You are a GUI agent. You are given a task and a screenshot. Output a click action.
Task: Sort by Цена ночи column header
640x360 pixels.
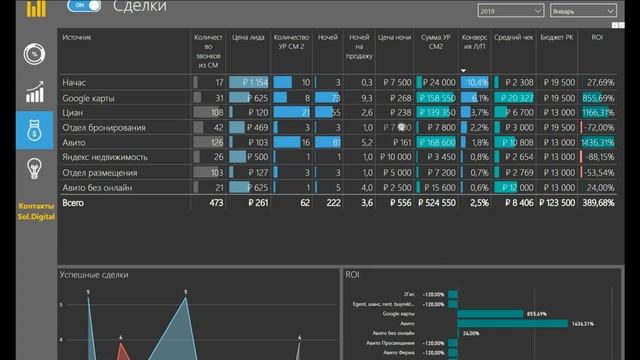pos(394,38)
